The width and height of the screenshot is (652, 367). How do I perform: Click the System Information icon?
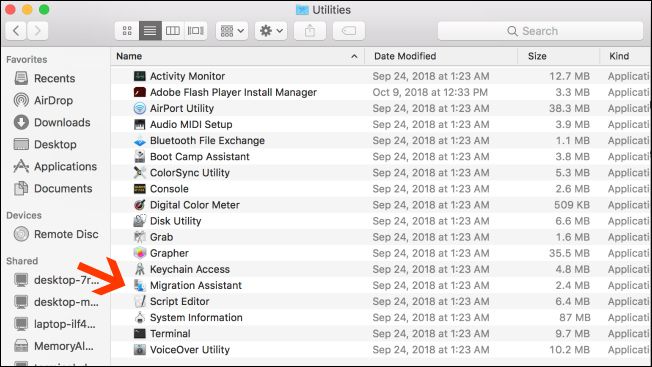[x=140, y=318]
